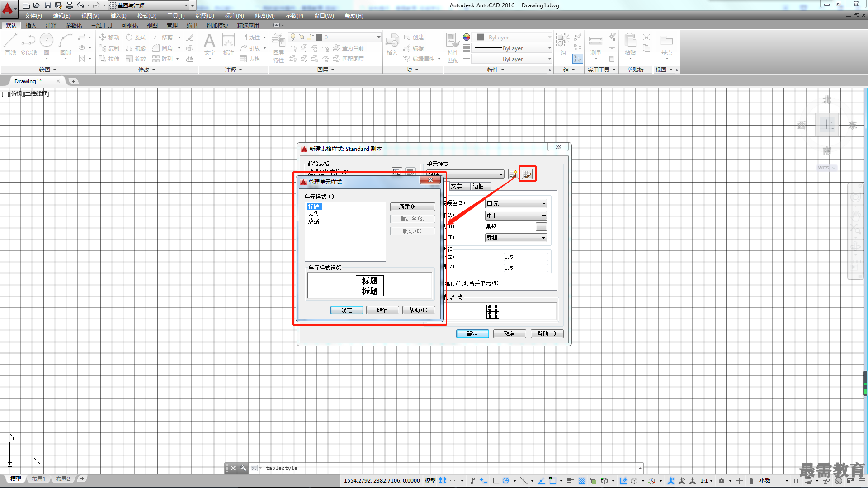Open the layer list dropdown showing 0
The width and height of the screenshot is (868, 488).
335,37
